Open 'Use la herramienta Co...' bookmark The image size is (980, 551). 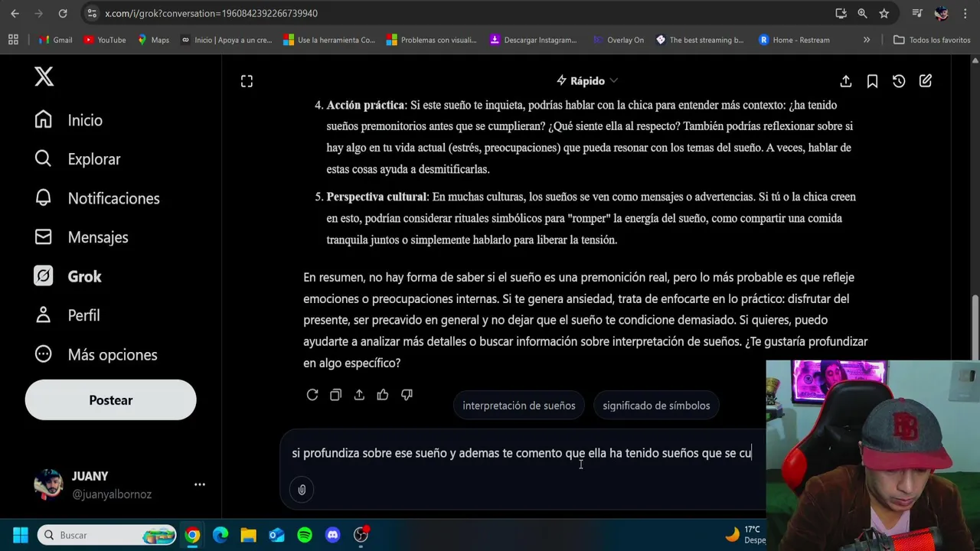[329, 40]
